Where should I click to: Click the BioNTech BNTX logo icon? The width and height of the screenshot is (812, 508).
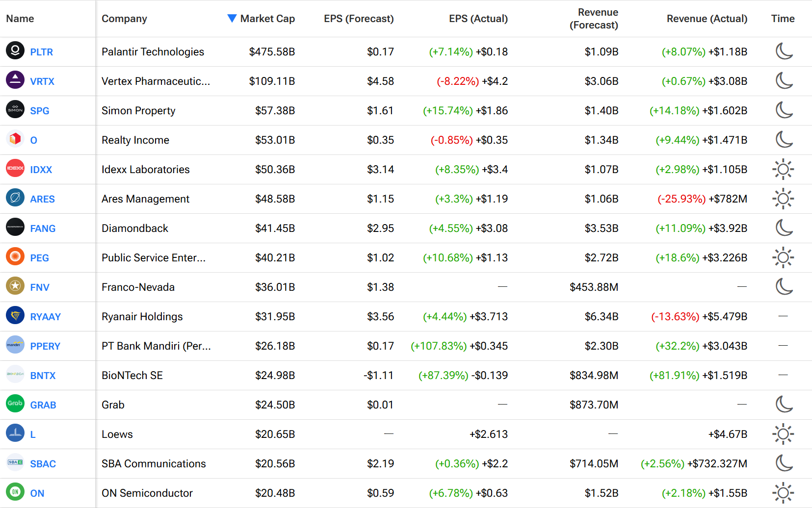tap(15, 374)
